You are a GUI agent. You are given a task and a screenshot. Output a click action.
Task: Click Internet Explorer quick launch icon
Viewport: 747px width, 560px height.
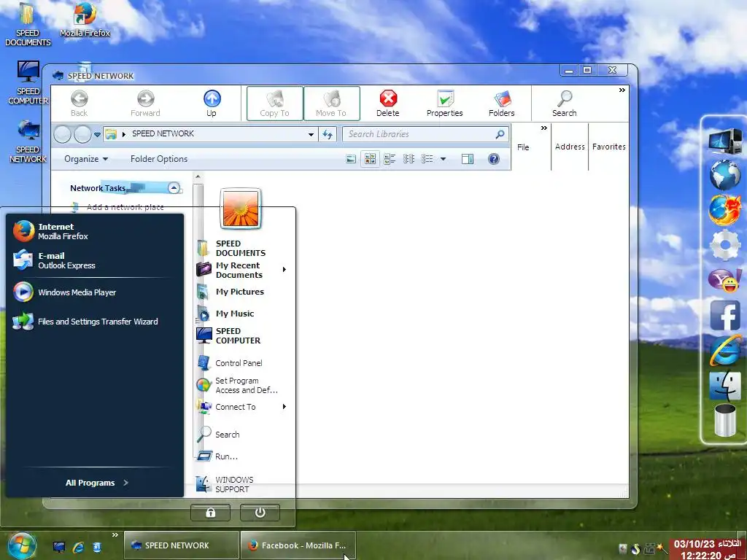pos(78,547)
